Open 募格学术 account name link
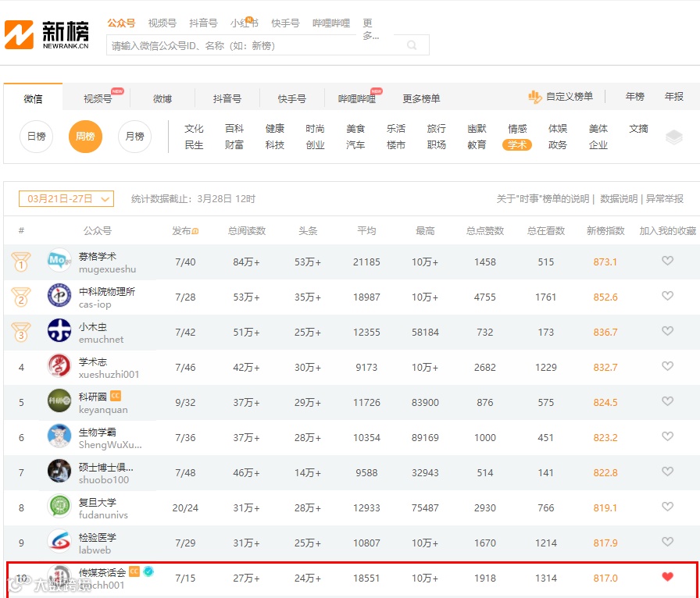The image size is (700, 598). [x=98, y=256]
